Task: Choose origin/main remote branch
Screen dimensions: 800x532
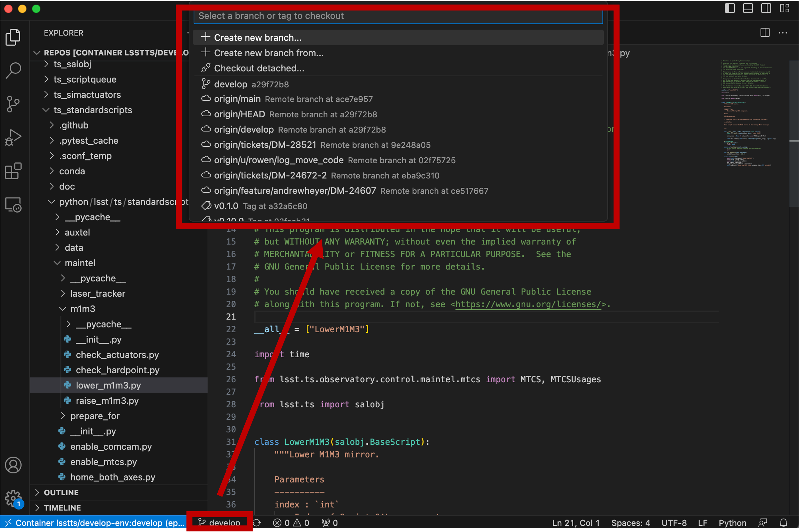Action: (x=237, y=99)
